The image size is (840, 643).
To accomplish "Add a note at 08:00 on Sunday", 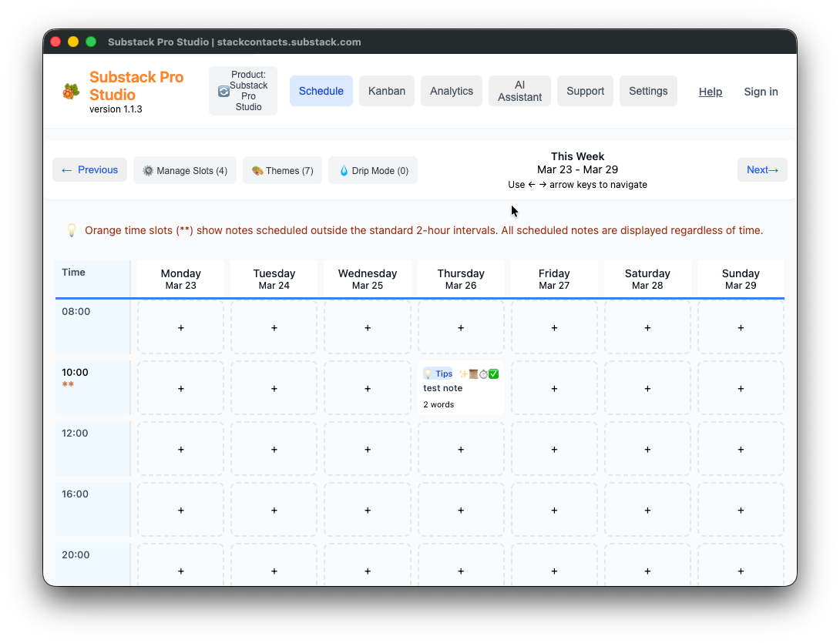I will coord(741,327).
